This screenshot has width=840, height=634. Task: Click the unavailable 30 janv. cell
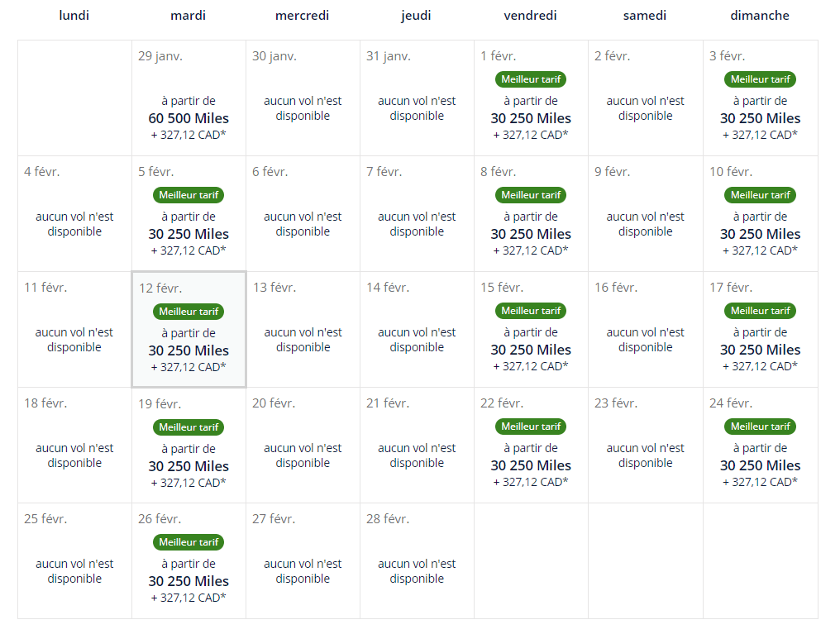[303, 108]
